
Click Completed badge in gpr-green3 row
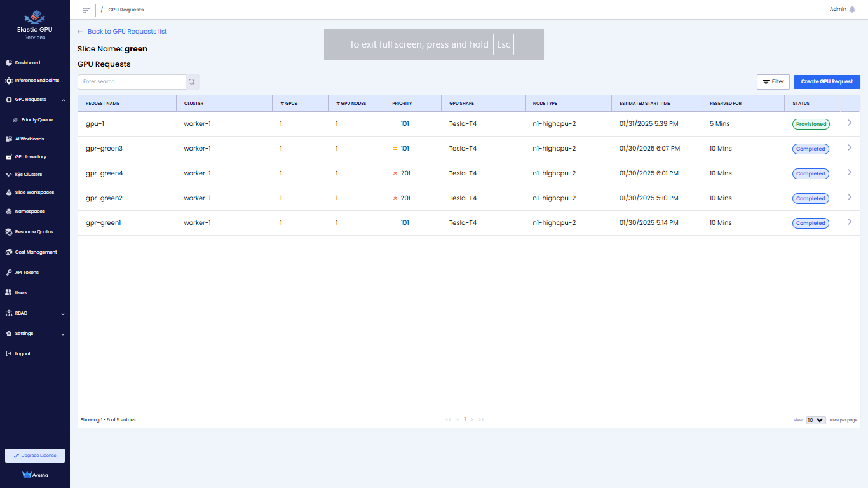pos(811,149)
